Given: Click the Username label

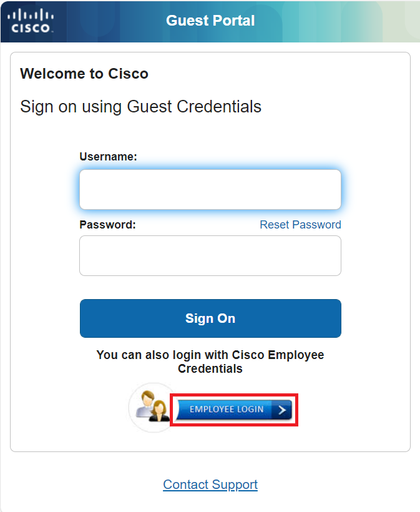Looking at the screenshot, I should 108,157.
